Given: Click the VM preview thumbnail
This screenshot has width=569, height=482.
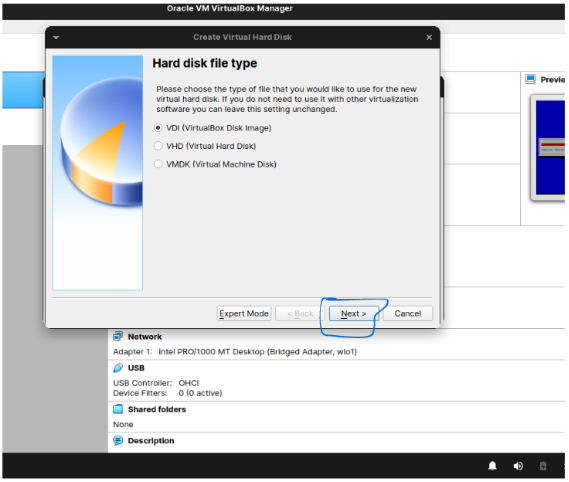Looking at the screenshot, I should tap(549, 147).
